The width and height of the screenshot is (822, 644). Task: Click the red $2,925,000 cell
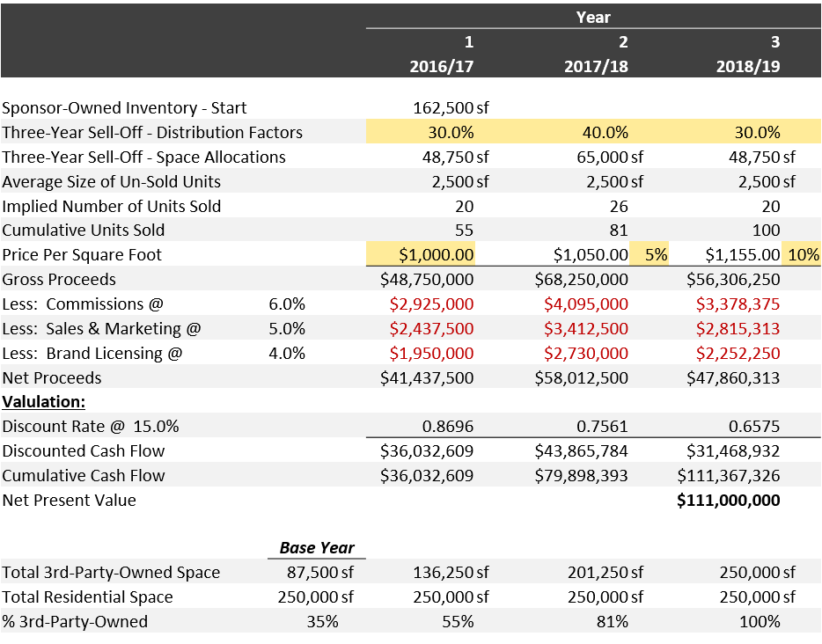point(431,304)
